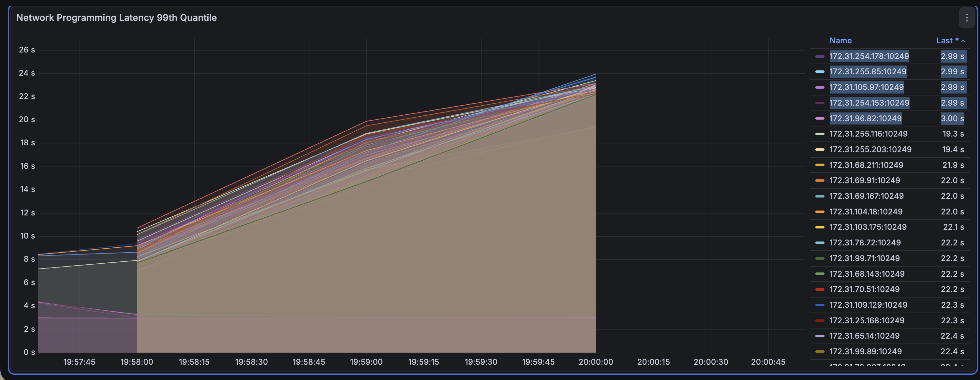Open color picker for 172.31.96.82:10249 series
Screen dimensions: 980x380
820,118
